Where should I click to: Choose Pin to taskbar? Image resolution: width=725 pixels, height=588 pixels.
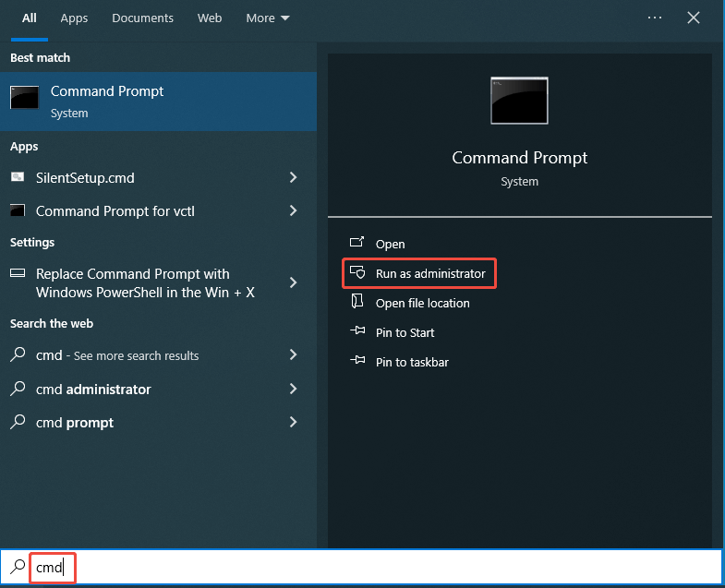pos(412,363)
